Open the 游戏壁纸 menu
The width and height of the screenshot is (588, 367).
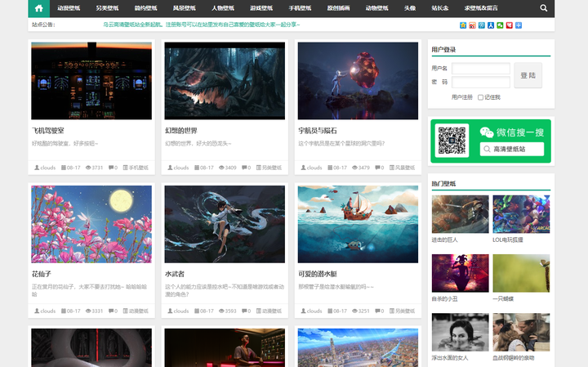[x=261, y=8]
